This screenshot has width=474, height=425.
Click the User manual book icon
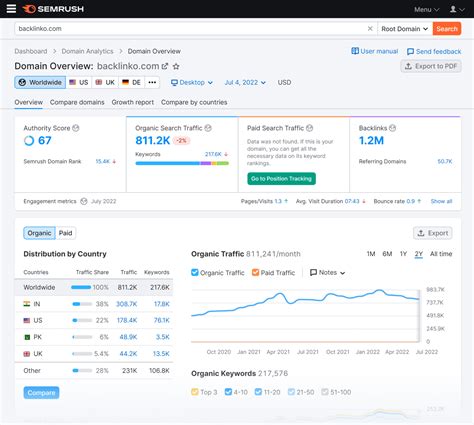[355, 51]
